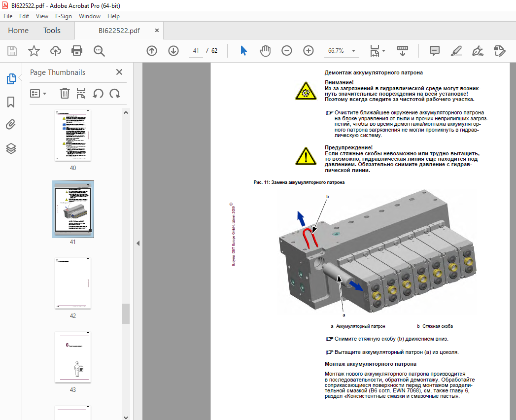This screenshot has height=420, width=516.
Task: Delete selected page with trash icon
Action: pos(65,94)
